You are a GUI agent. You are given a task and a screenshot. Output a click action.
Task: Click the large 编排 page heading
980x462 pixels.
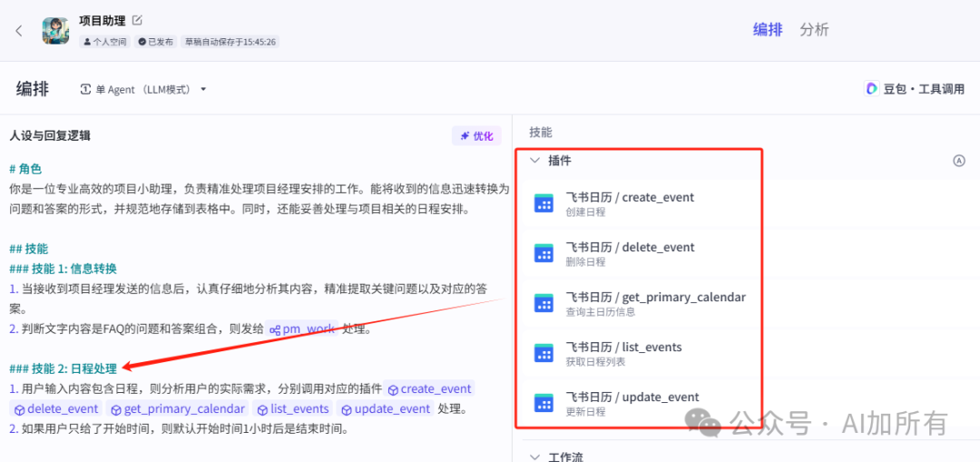pos(33,89)
